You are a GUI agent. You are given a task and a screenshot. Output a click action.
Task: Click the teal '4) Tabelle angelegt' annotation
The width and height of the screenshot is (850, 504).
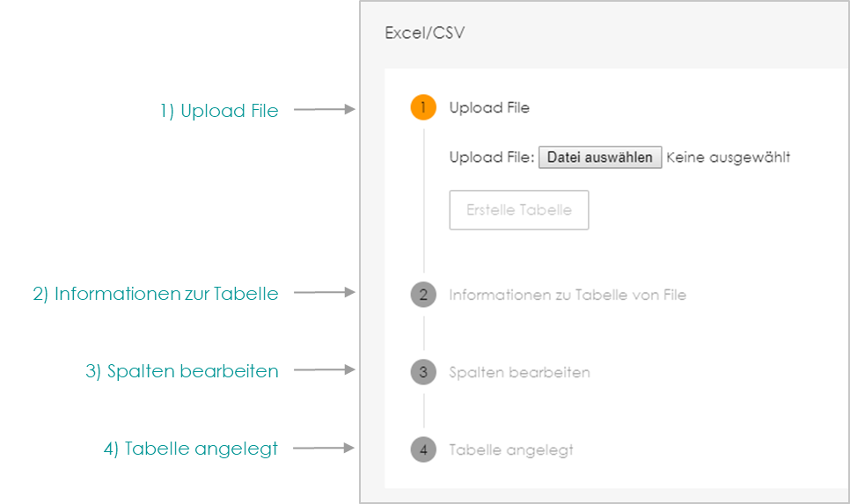(191, 449)
